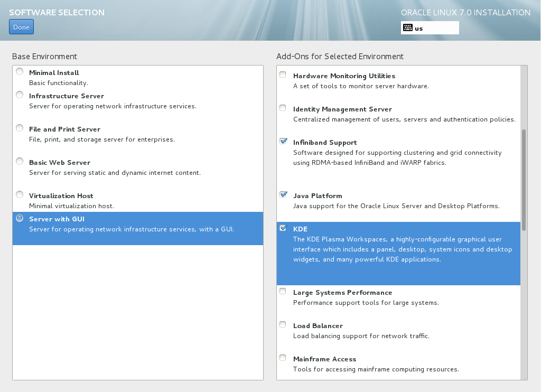Open the us keyboard layout selector
541x392 pixels.
[430, 28]
